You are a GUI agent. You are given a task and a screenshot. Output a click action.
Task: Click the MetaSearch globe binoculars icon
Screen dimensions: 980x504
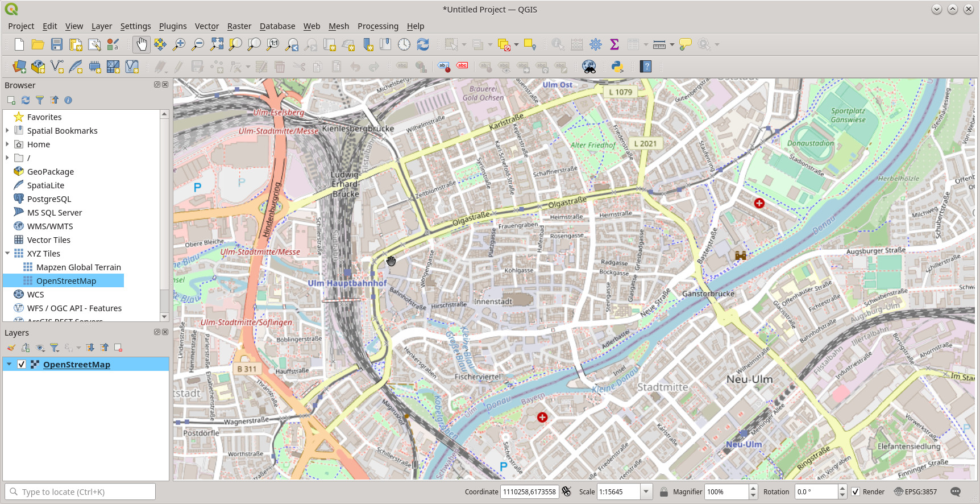589,67
